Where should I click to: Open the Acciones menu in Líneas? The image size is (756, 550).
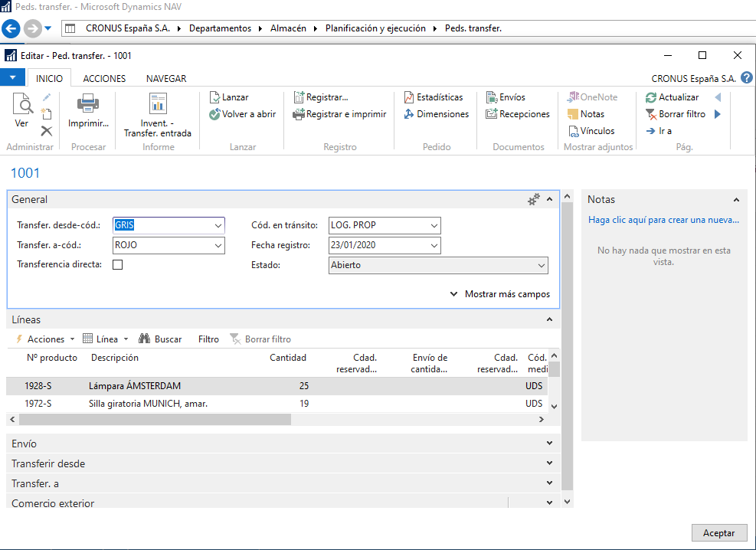click(46, 339)
